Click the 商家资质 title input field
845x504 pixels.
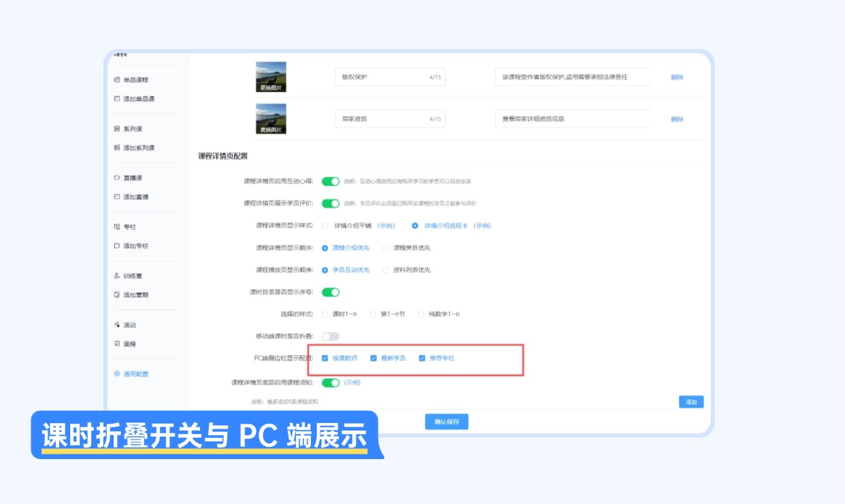point(391,119)
